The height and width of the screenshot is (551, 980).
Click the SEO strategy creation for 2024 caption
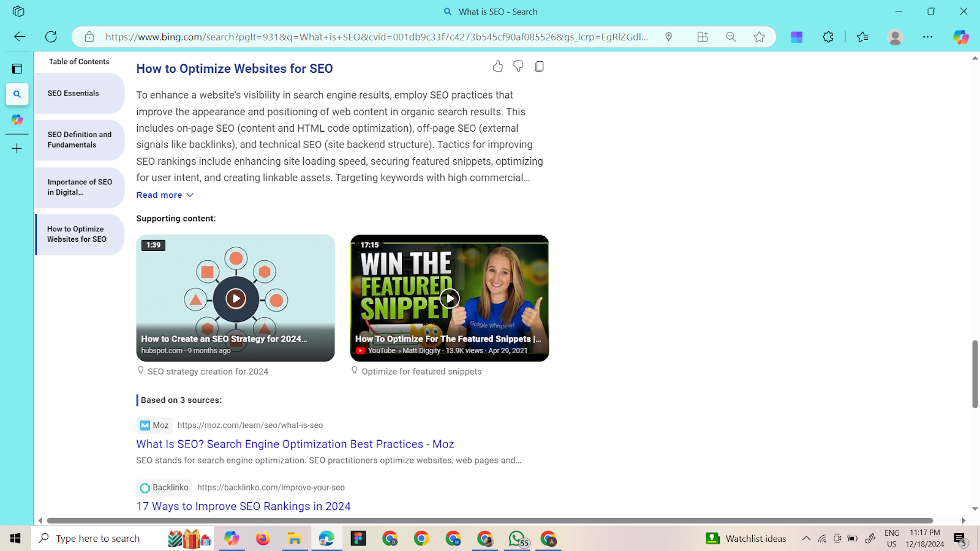click(x=208, y=372)
